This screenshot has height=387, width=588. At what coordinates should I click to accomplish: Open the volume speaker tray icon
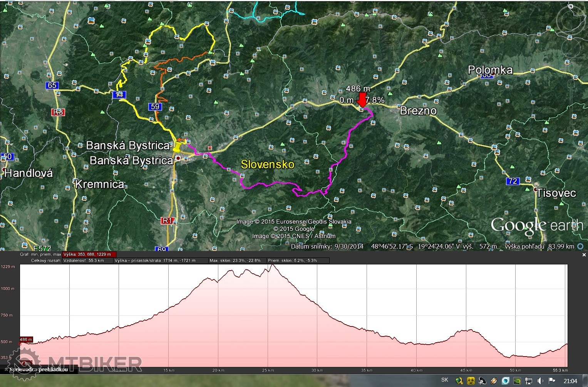(x=540, y=381)
